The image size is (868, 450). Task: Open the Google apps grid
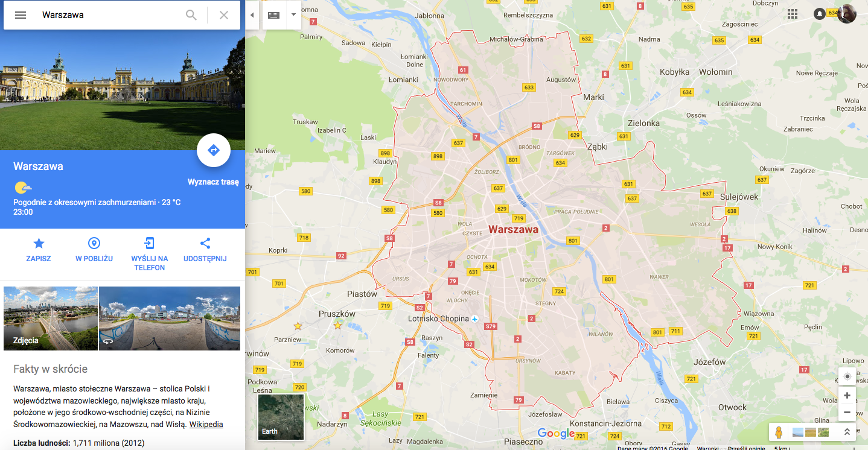(793, 14)
